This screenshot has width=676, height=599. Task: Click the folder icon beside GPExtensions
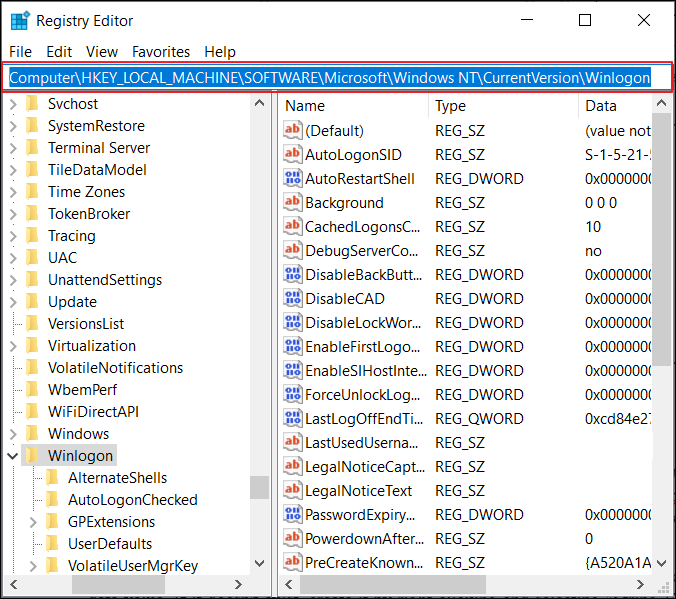click(x=52, y=521)
